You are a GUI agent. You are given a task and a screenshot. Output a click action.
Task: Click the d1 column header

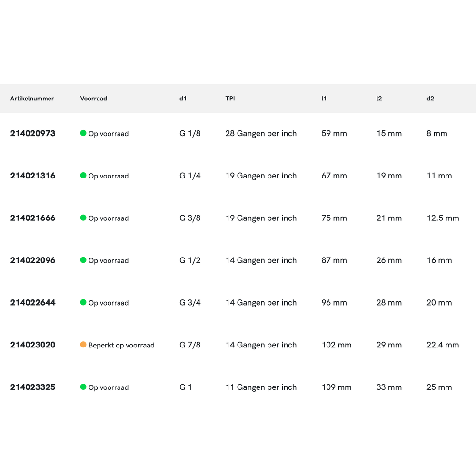(183, 99)
